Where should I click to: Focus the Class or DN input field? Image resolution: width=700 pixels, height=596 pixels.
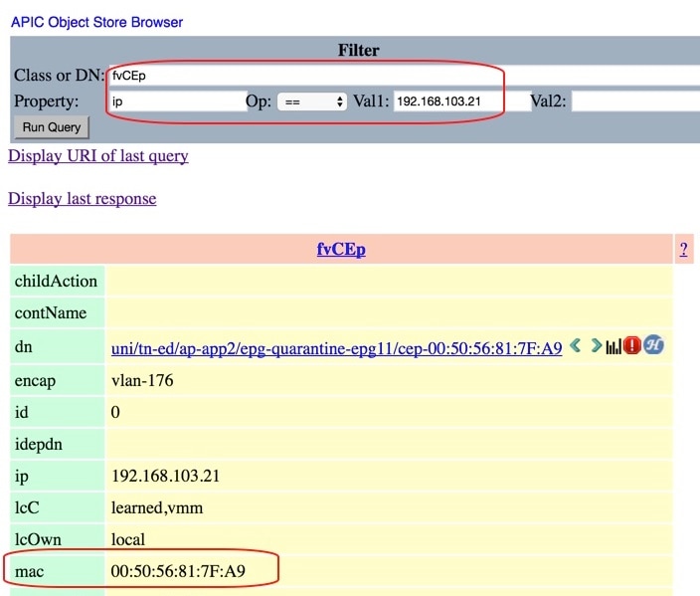coord(404,76)
